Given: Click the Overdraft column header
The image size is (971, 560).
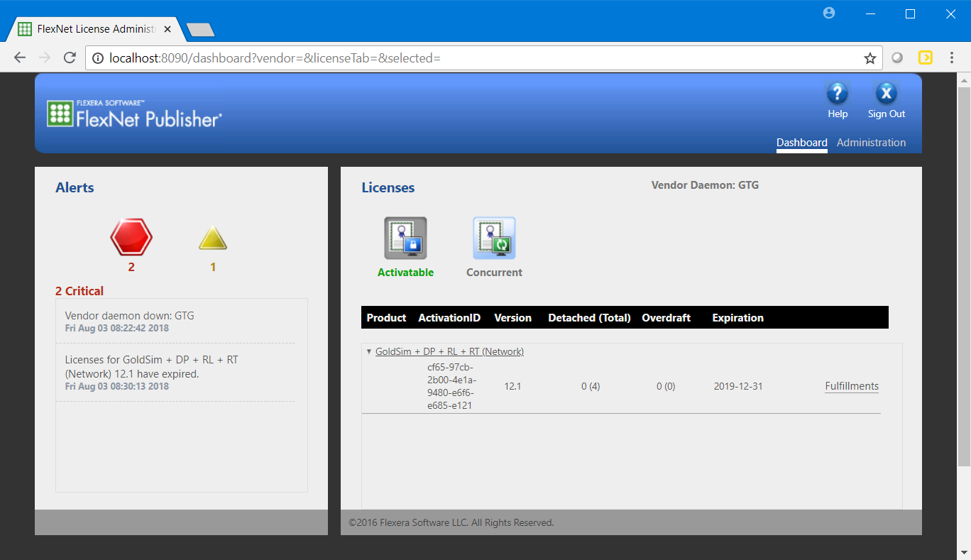Looking at the screenshot, I should click(x=666, y=318).
